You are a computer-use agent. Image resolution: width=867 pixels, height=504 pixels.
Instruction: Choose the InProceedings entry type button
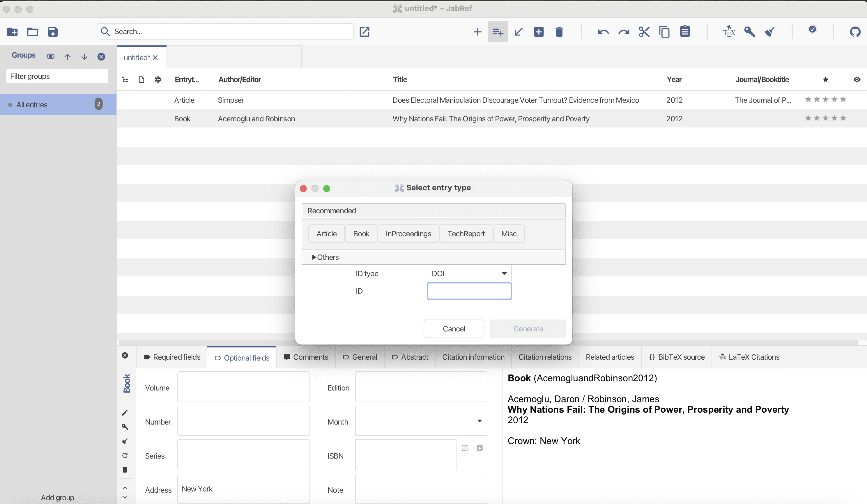(x=408, y=234)
